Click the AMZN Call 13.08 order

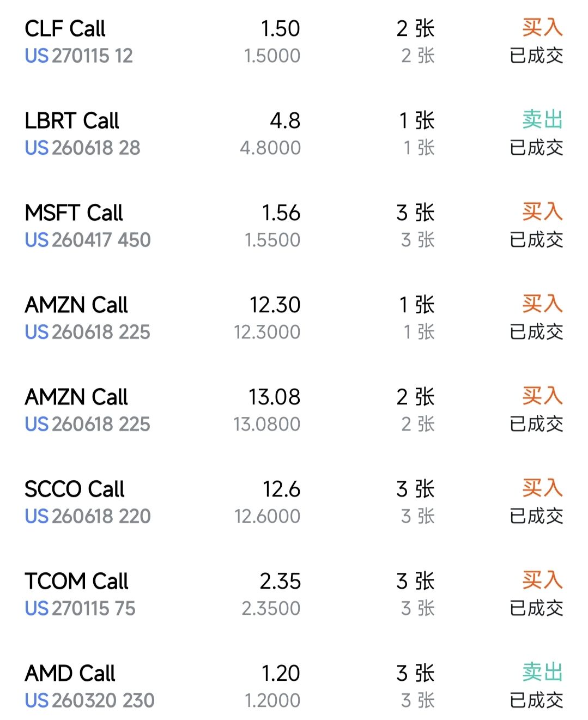pos(76,397)
